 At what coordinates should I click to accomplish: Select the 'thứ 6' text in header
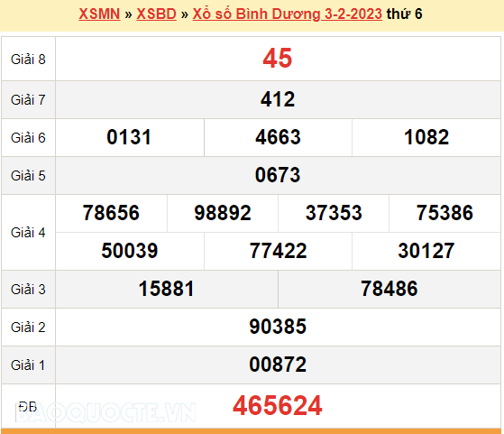click(404, 14)
